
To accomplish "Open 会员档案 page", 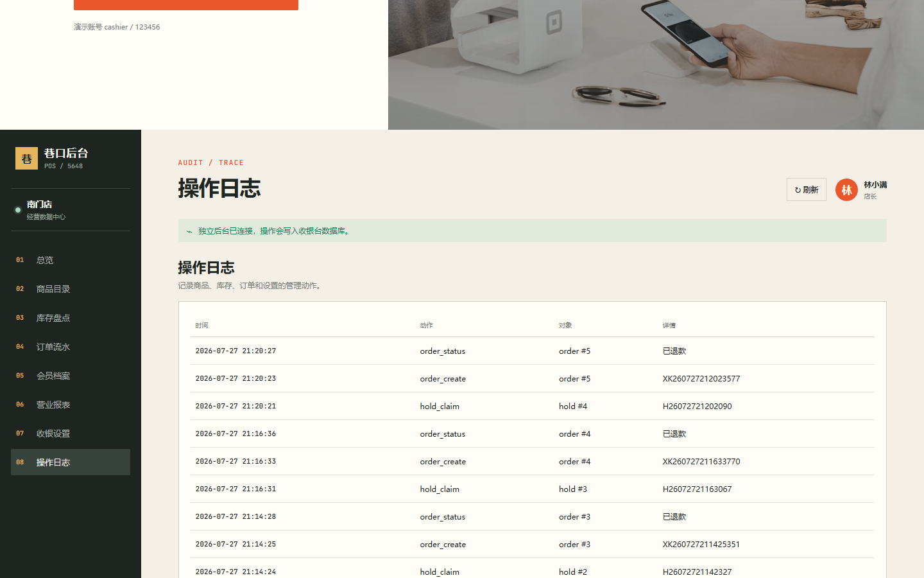I will 71,376.
